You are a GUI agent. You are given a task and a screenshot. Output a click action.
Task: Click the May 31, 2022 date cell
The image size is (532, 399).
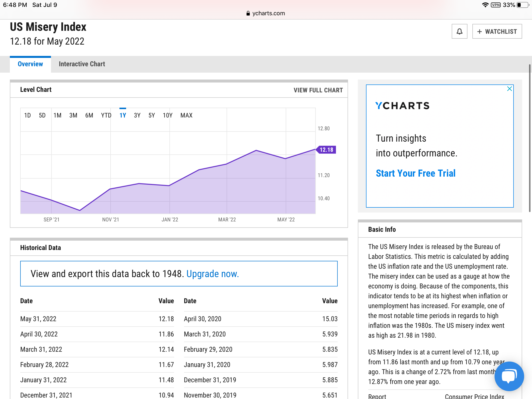[38, 319]
